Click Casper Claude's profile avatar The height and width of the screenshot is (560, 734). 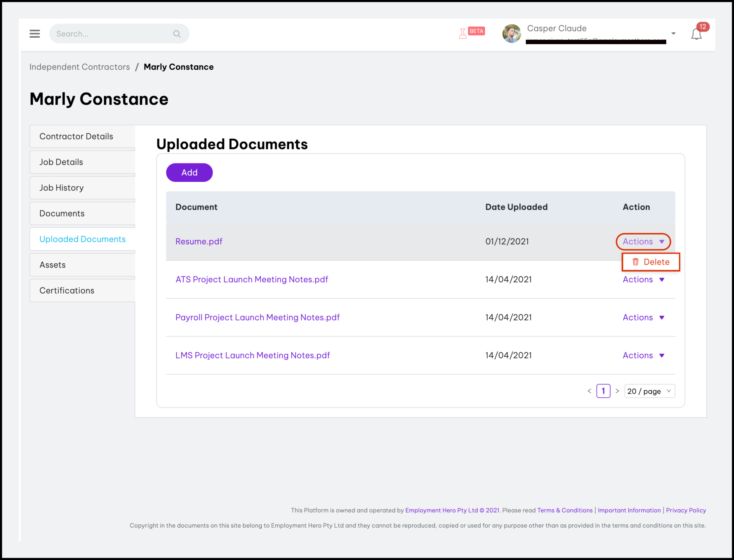coord(511,34)
